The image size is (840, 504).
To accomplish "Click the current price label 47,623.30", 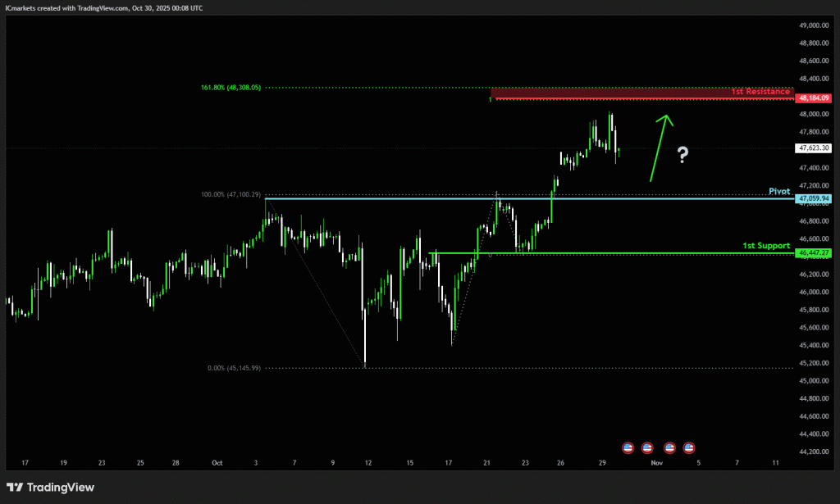I will [813, 148].
